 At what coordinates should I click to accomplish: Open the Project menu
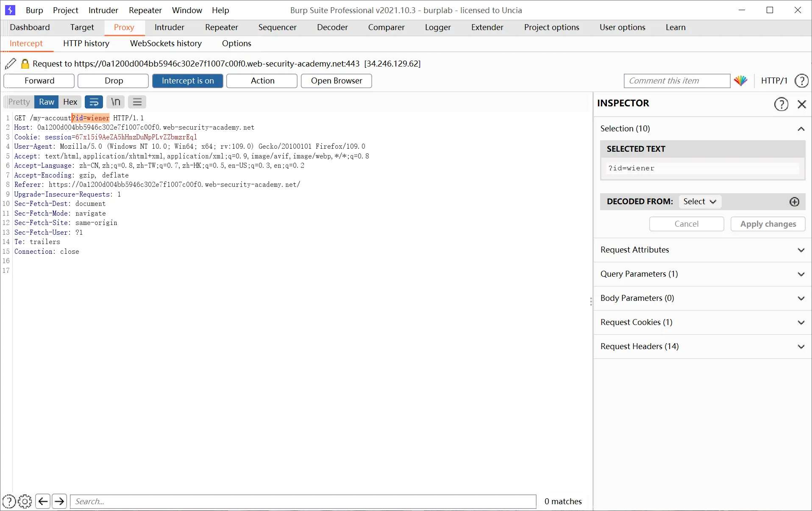[x=66, y=10]
